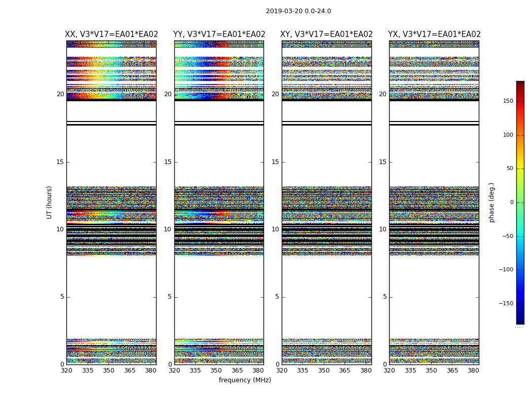The height and width of the screenshot is (405, 532).
Task: Click the frequency (MHz) axis label
Action: pos(245,380)
